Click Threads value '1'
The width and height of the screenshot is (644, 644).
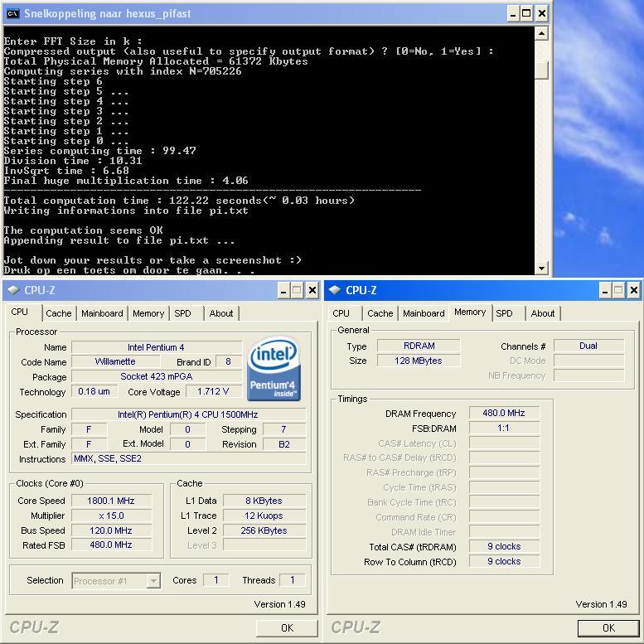pyautogui.click(x=292, y=580)
